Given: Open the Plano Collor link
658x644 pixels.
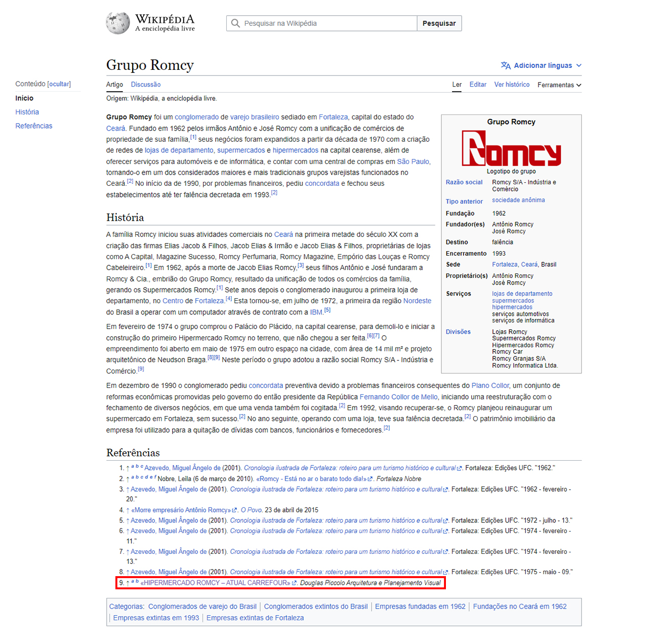Looking at the screenshot, I should tap(490, 386).
